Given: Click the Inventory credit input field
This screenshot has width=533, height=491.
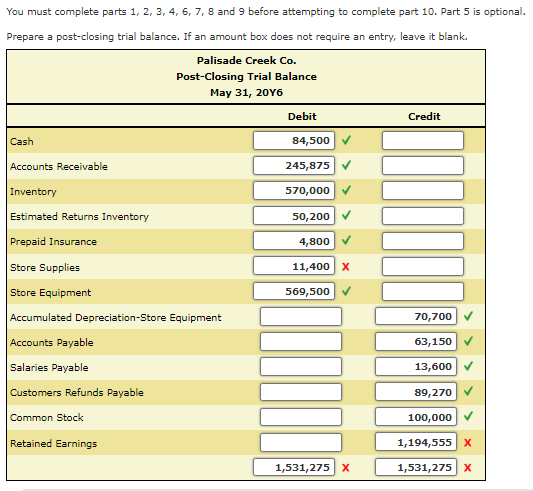Looking at the screenshot, I should (423, 190).
